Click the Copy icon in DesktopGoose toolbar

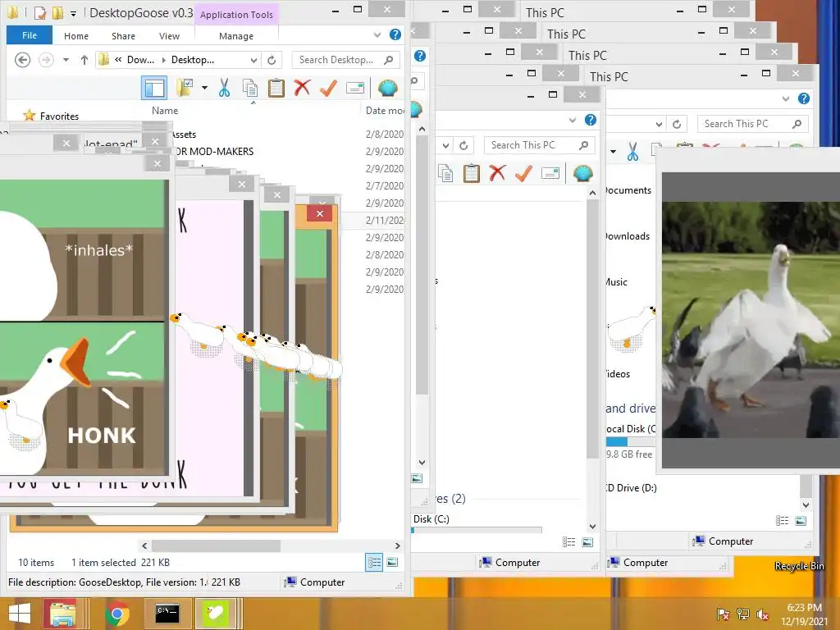[250, 88]
